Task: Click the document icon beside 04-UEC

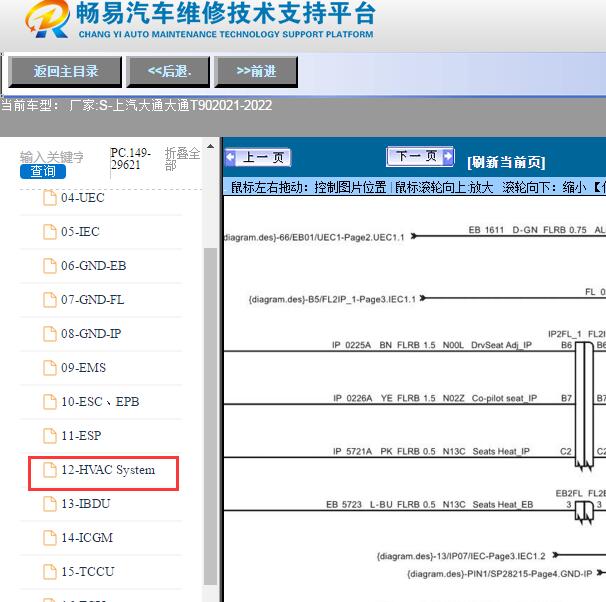Action: coord(49,198)
